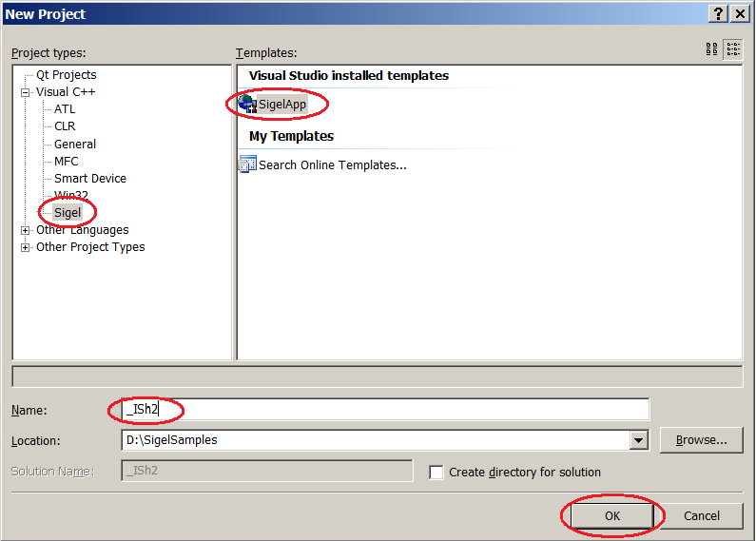756x541 pixels.
Task: Select Sigel project type
Action: coord(68,212)
